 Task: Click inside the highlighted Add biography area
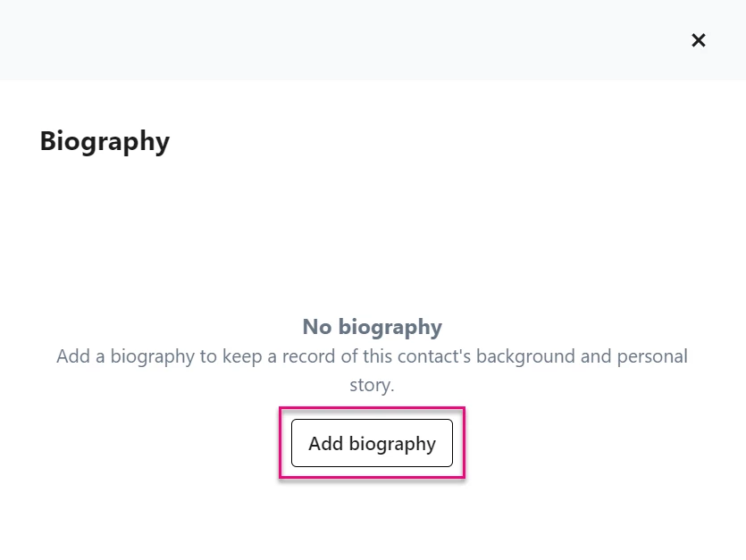(x=372, y=443)
